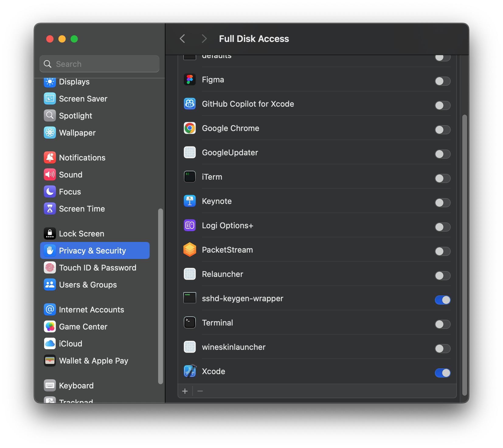Enable the PacketStream toggle
This screenshot has width=503, height=448.
(442, 251)
